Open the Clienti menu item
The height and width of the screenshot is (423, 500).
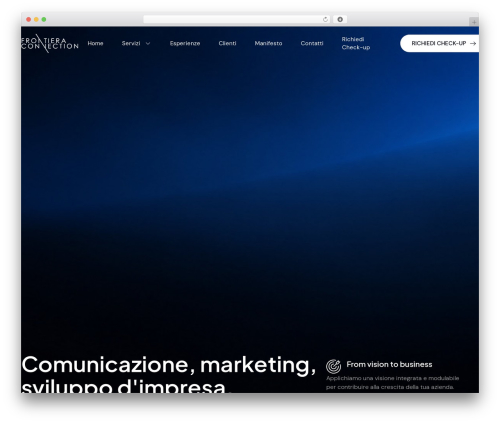tap(227, 43)
